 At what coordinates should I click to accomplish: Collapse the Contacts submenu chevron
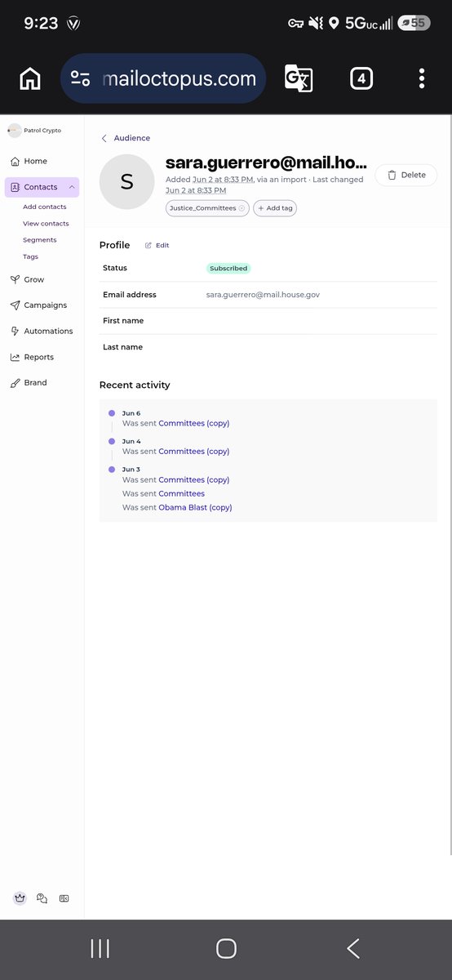72,187
